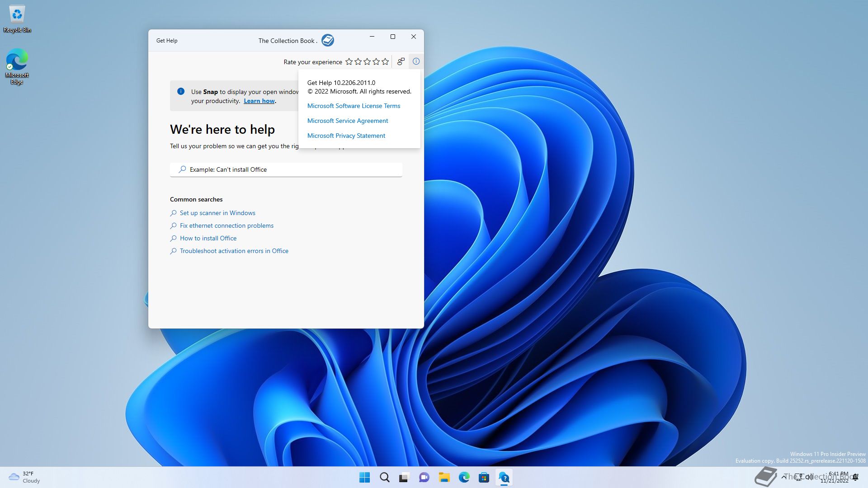This screenshot has width=868, height=488.
Task: Open File Explorer from the taskbar
Action: point(444,477)
